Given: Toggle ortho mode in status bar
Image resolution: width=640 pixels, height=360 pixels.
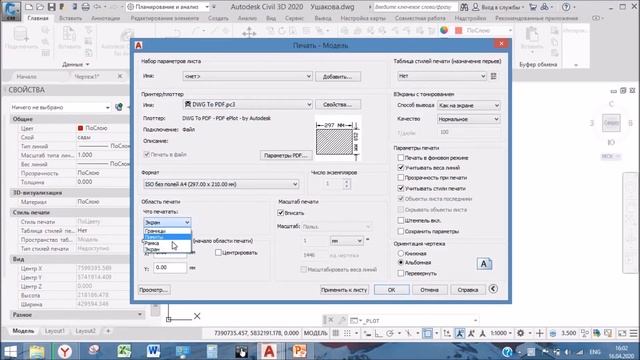Looking at the screenshot, I should [378, 333].
